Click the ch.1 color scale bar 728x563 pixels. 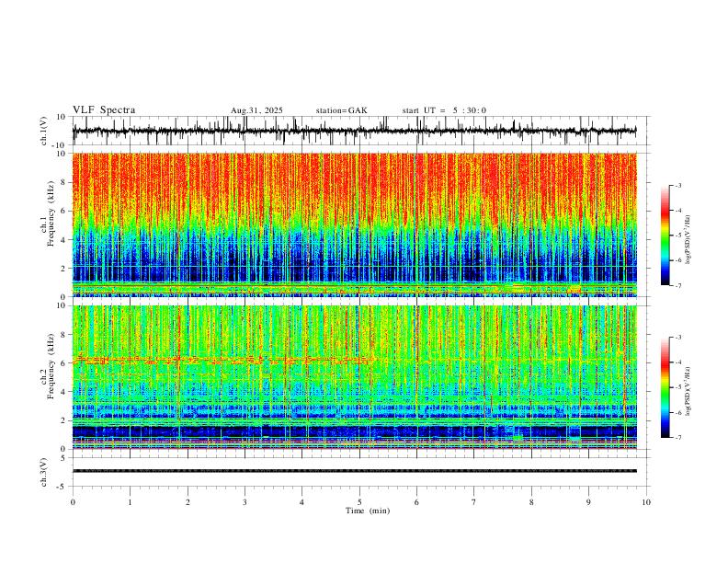click(x=665, y=236)
